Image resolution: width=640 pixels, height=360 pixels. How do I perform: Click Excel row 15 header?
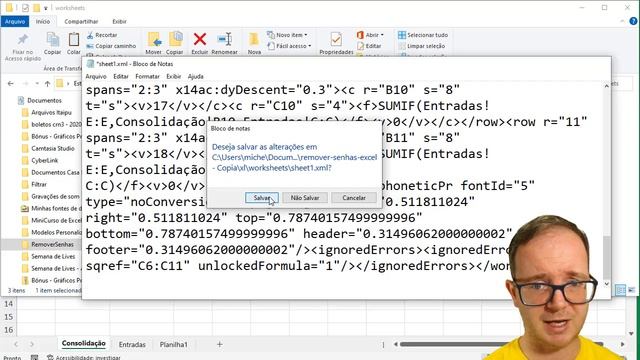[x=8, y=317]
